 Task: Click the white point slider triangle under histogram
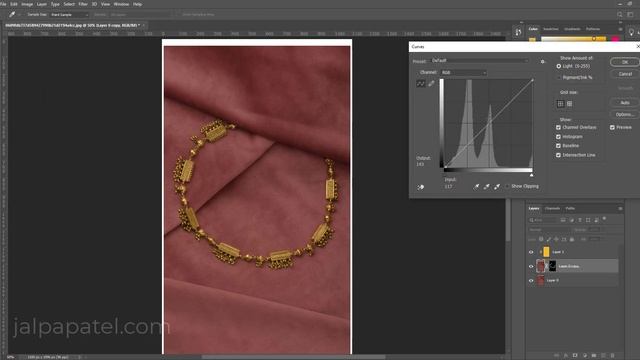[531, 175]
